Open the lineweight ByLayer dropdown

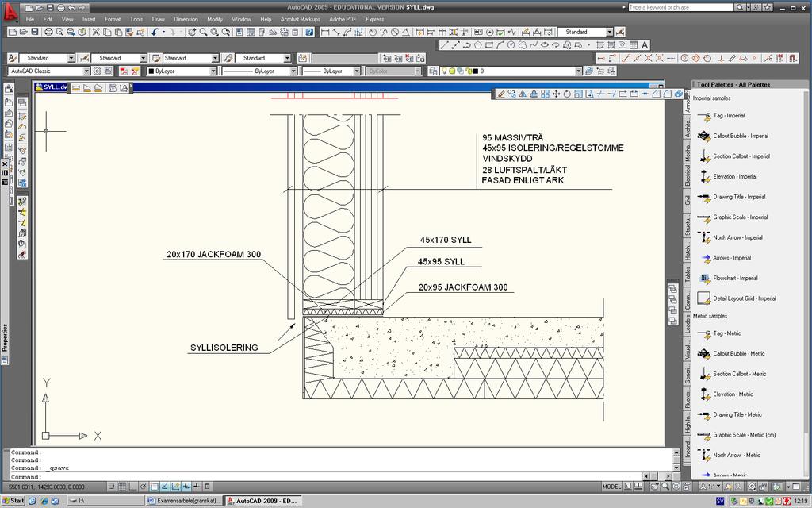pyautogui.click(x=357, y=71)
